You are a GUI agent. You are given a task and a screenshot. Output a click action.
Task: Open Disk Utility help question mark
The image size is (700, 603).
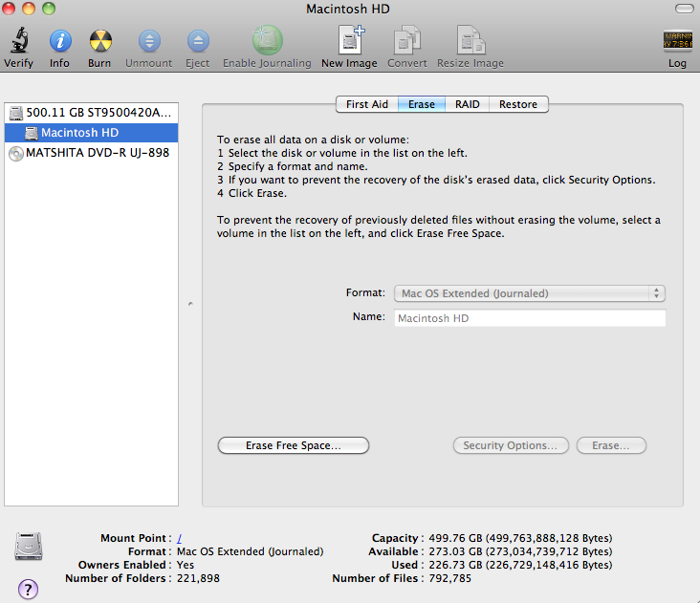click(28, 590)
